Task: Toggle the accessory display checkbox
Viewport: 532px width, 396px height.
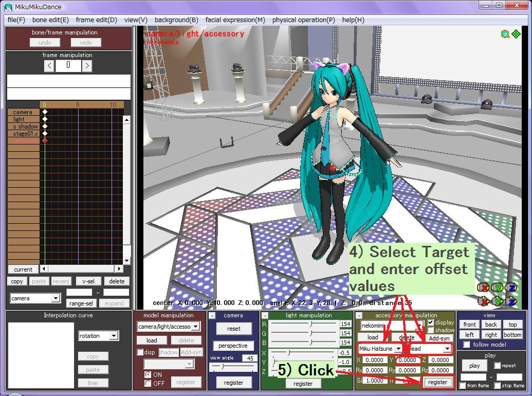Action: point(431,322)
